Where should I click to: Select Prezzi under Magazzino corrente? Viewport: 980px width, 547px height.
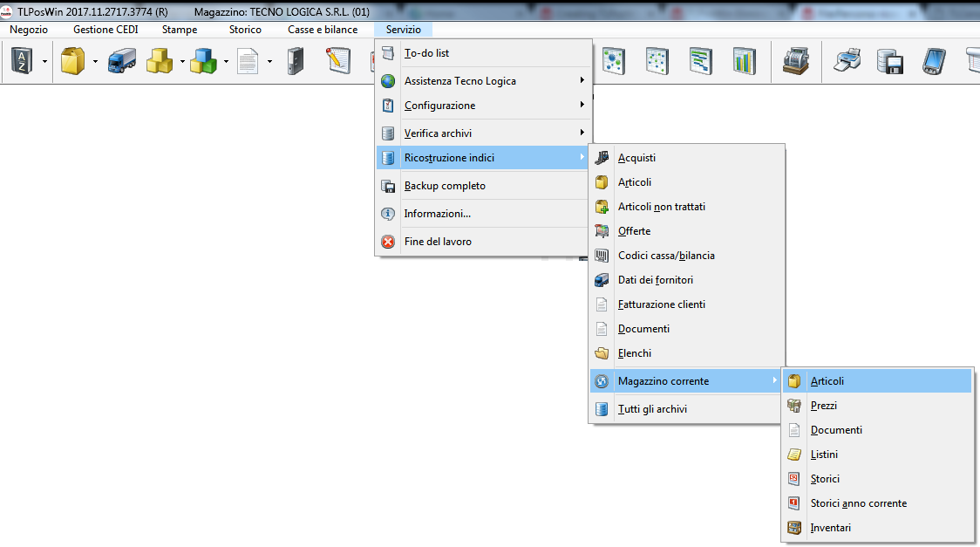click(x=824, y=406)
